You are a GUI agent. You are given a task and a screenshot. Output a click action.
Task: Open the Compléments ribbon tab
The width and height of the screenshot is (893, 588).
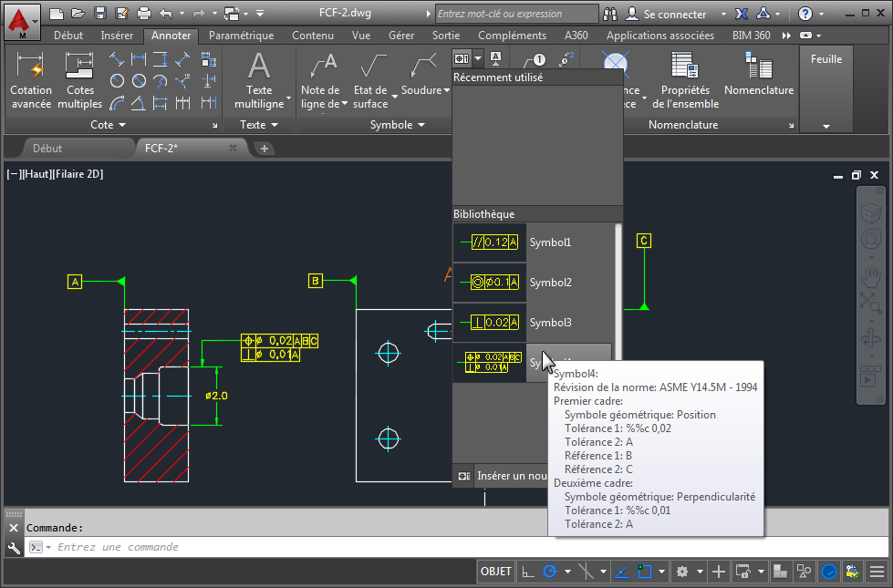(x=512, y=36)
